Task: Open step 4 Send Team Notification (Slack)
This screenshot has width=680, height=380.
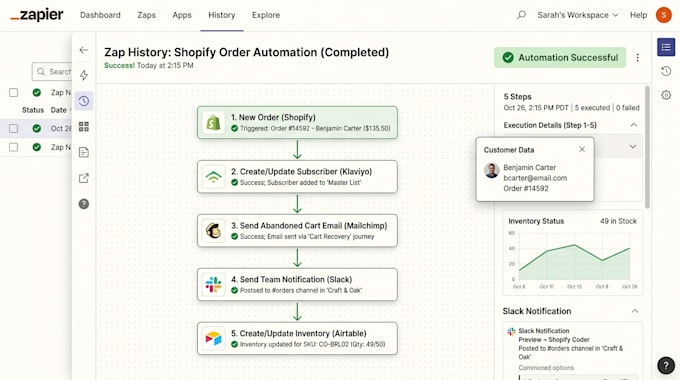Action: pyautogui.click(x=297, y=285)
